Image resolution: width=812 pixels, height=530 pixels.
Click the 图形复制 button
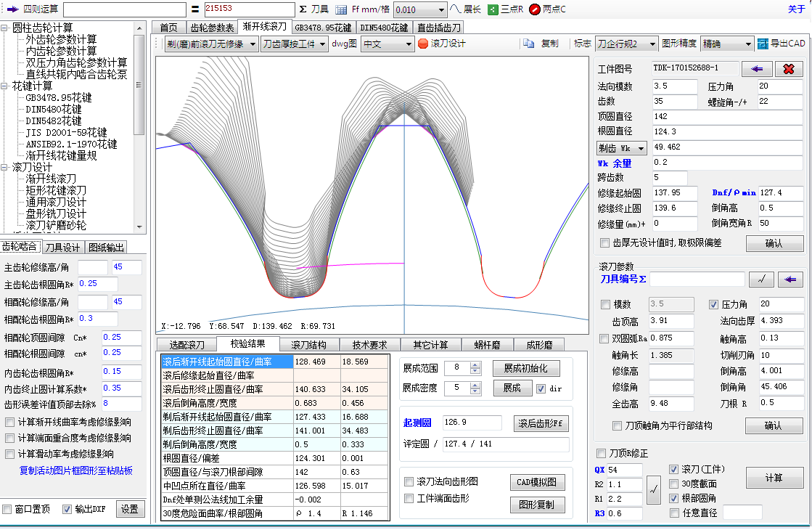537,505
